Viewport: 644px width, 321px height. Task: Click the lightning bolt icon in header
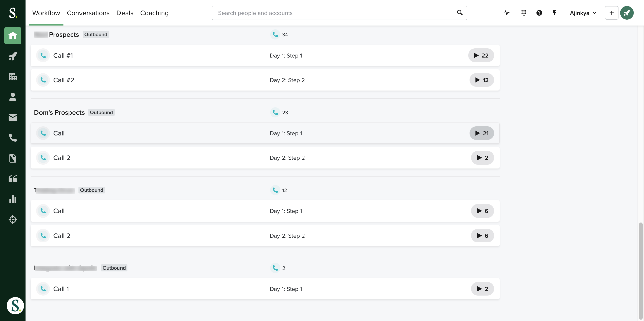tap(554, 13)
